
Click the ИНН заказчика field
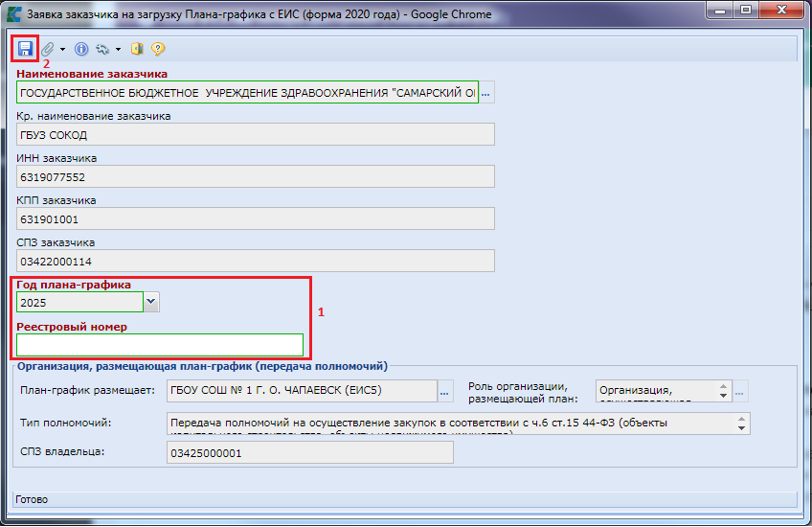255,177
